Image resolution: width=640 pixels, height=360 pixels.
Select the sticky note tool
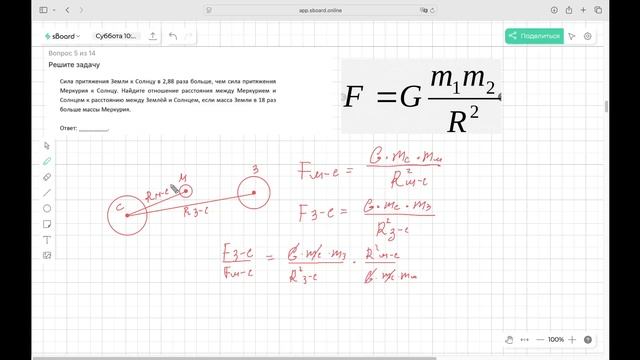[x=47, y=224]
